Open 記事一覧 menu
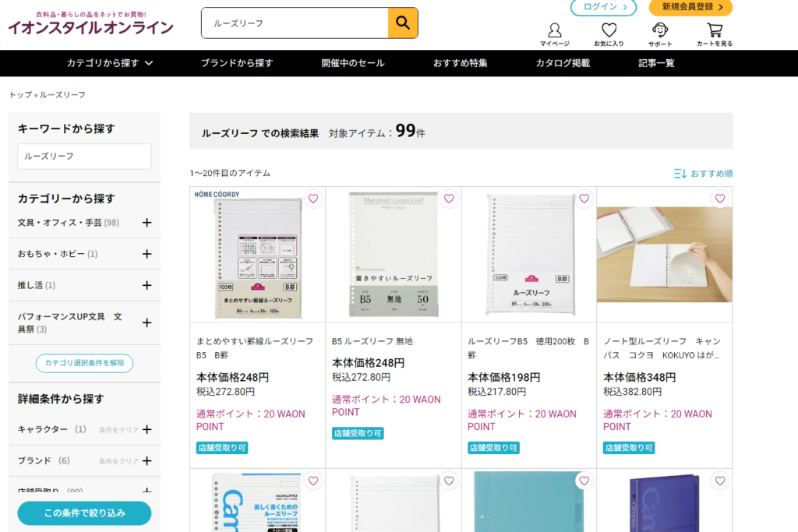 click(x=656, y=63)
